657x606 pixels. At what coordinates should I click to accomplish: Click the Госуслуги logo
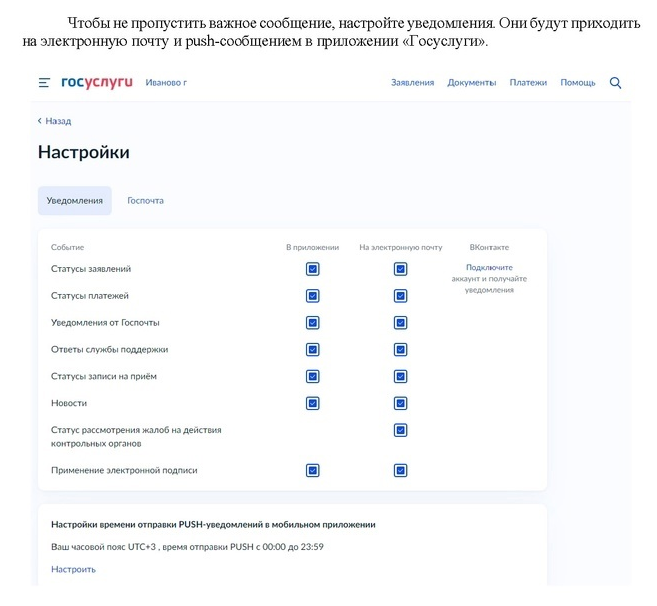[96, 82]
